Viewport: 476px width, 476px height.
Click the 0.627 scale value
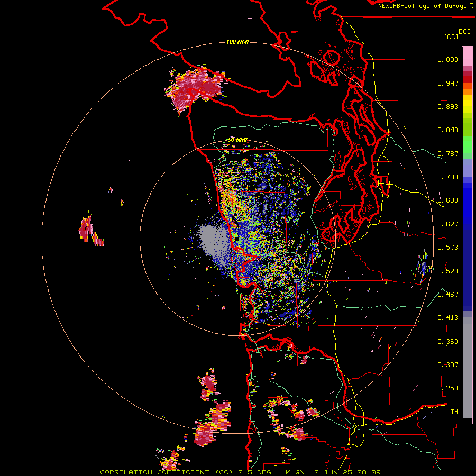coord(448,224)
